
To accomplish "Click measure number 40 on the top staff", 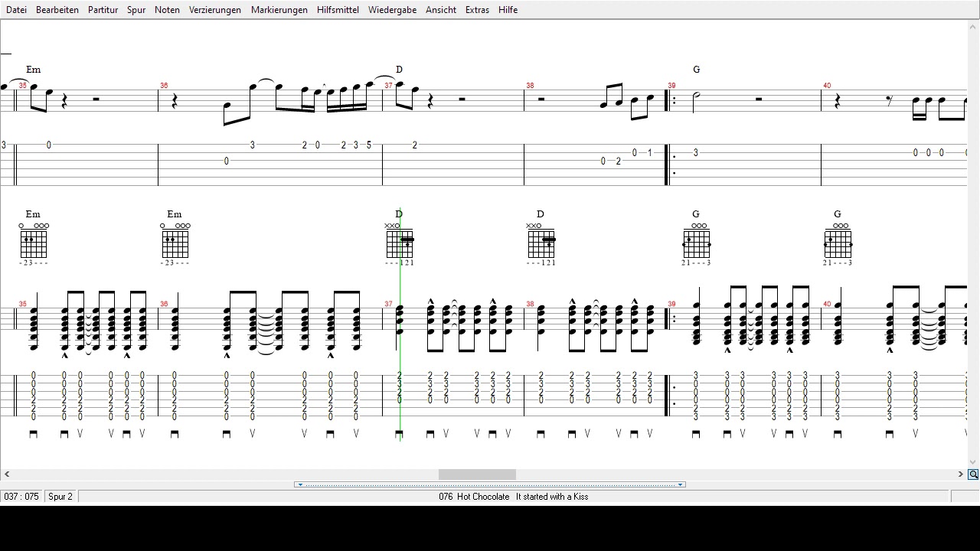I will [827, 86].
